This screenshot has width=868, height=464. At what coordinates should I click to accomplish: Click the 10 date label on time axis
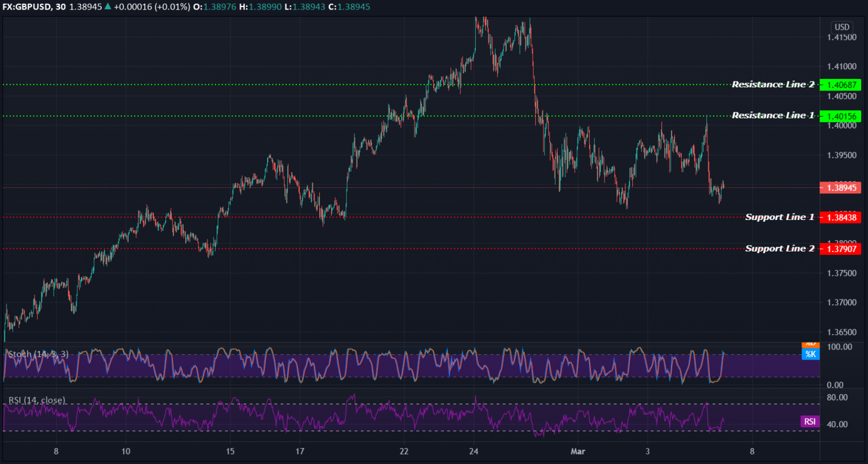tap(126, 451)
